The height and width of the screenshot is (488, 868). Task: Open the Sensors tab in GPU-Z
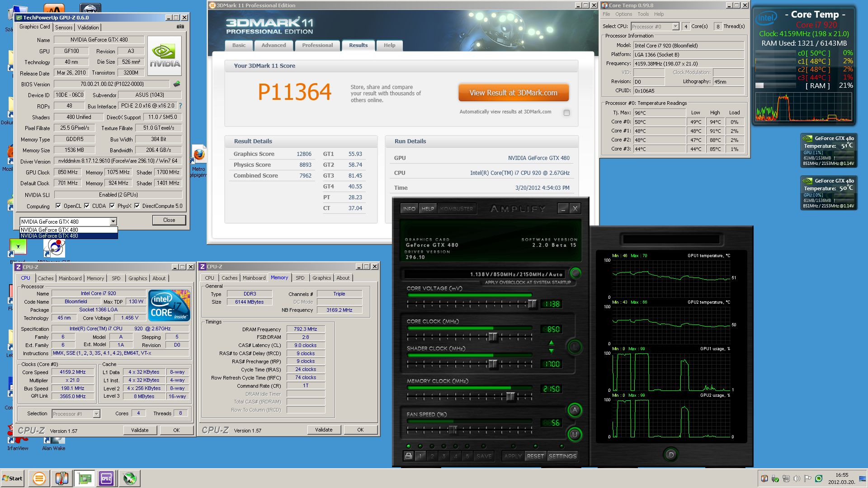(x=64, y=28)
